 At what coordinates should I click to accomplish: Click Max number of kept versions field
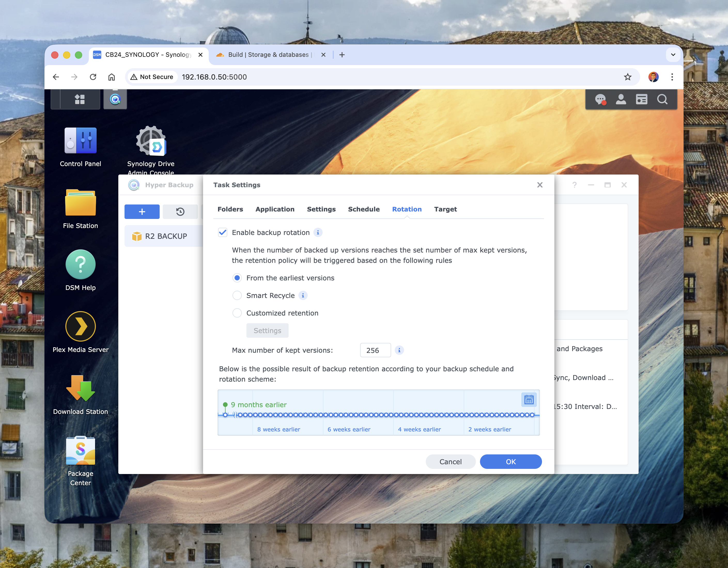[x=375, y=350]
